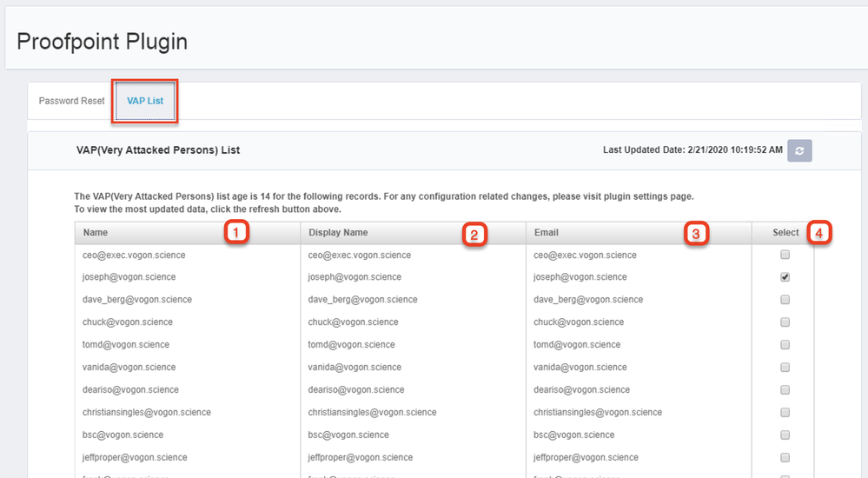Click the Email column header
The height and width of the screenshot is (478, 868).
pos(547,233)
